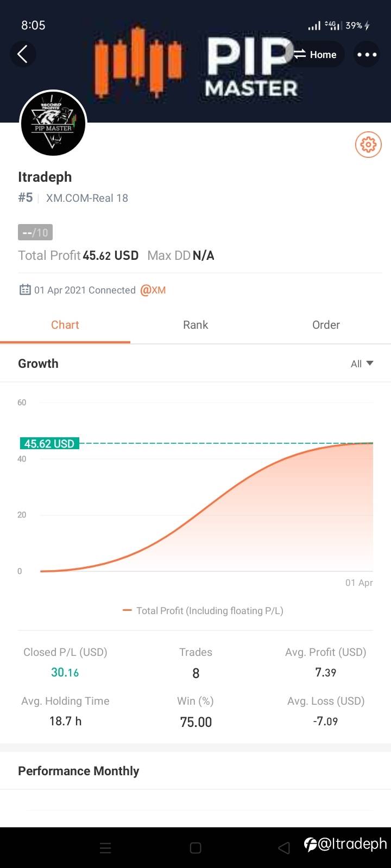Tap the calendar icon beside connected date
This screenshot has width=391, height=868.
coord(25,290)
